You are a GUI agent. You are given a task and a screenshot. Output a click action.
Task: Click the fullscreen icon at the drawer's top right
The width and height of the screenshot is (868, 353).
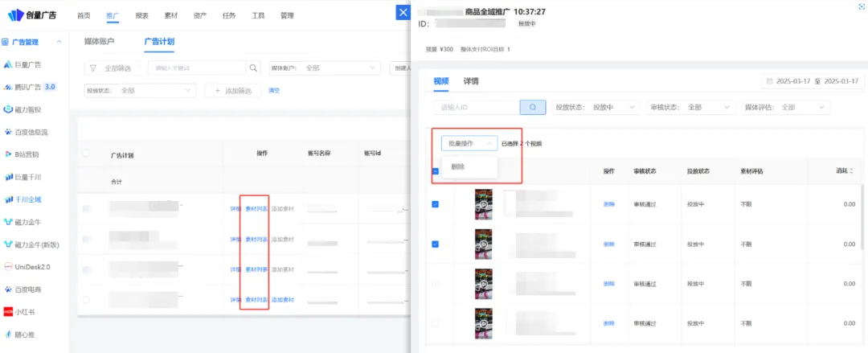pos(861,6)
